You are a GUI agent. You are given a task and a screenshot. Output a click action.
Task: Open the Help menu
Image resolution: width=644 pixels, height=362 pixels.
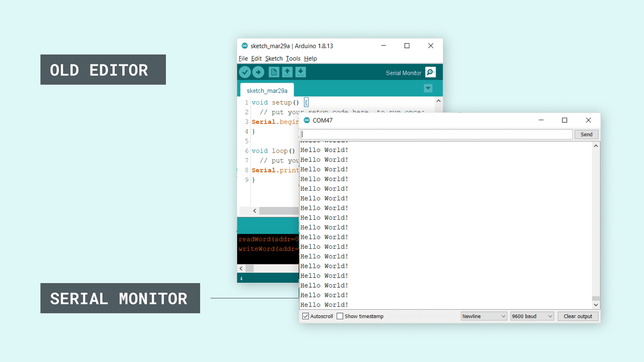coord(310,58)
